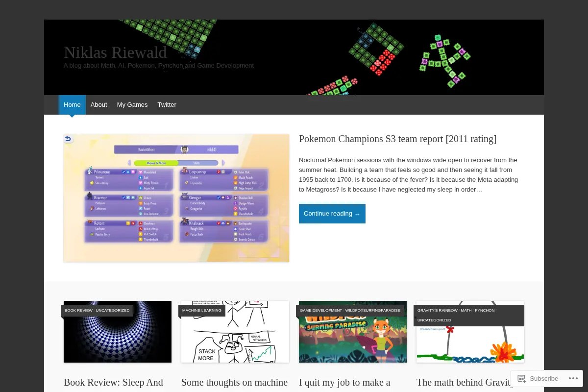Open Book Review: Sleep And post title
This screenshot has width=588, height=392.
113,382
